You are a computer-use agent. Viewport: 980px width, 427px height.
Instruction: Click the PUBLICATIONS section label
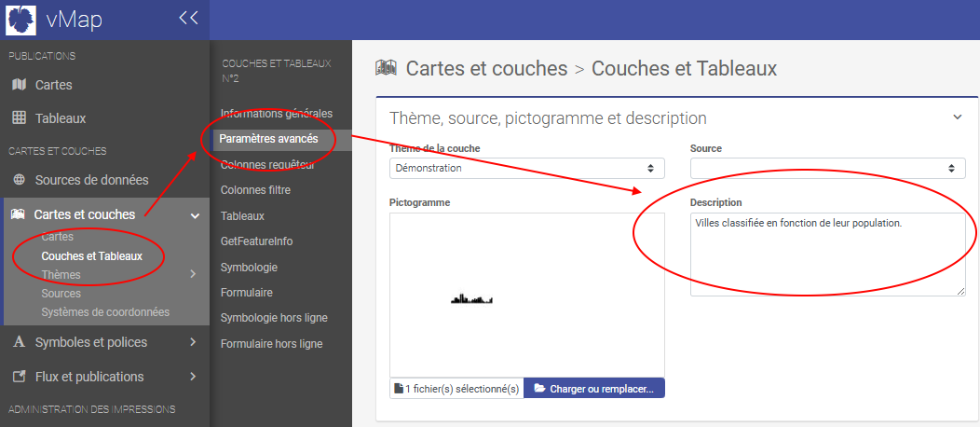[42, 56]
